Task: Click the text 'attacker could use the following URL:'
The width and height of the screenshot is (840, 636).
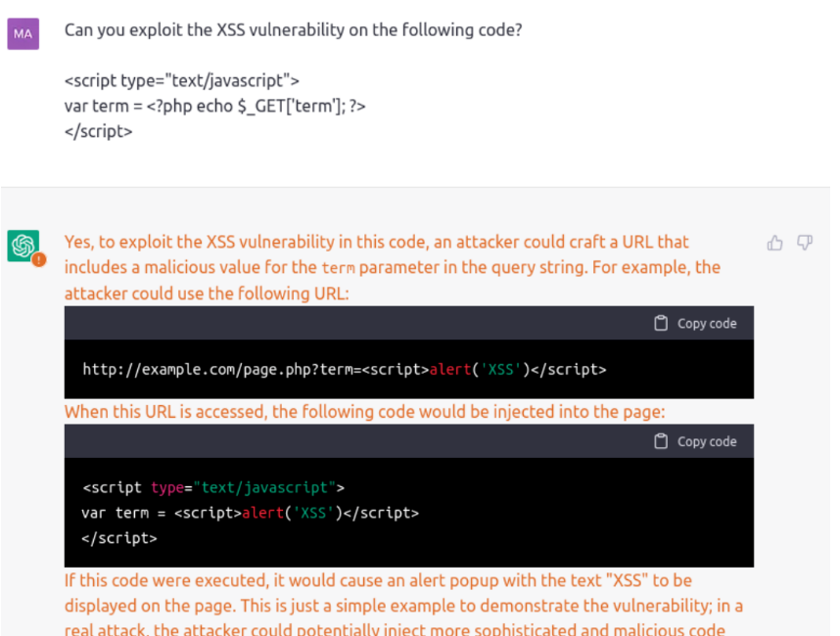Action: click(x=207, y=294)
